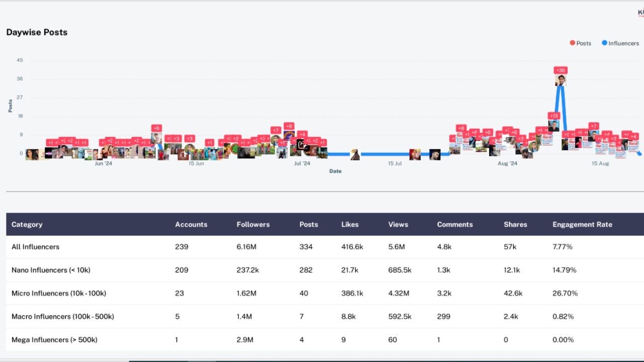
Task: Select the Micro Influencers (10k - 100k) row
Action: [x=325, y=293]
